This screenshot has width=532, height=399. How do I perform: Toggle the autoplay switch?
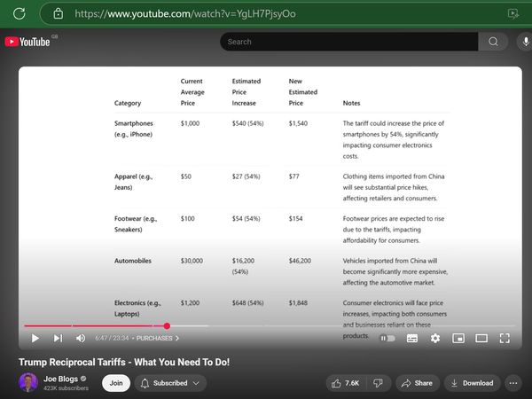coord(387,339)
